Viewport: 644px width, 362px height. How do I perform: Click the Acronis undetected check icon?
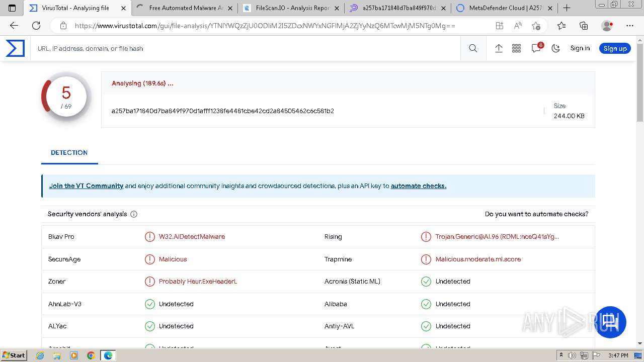click(x=426, y=282)
